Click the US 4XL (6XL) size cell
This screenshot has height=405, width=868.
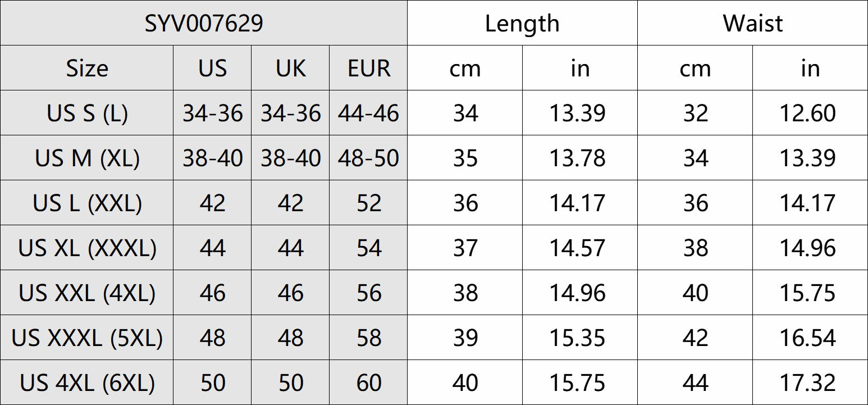(x=87, y=383)
